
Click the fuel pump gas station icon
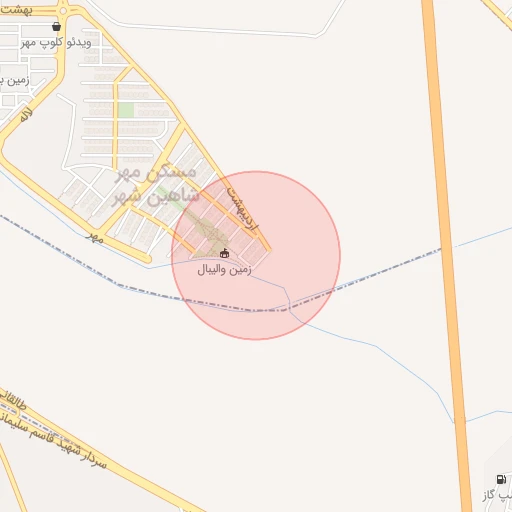[x=501, y=479]
